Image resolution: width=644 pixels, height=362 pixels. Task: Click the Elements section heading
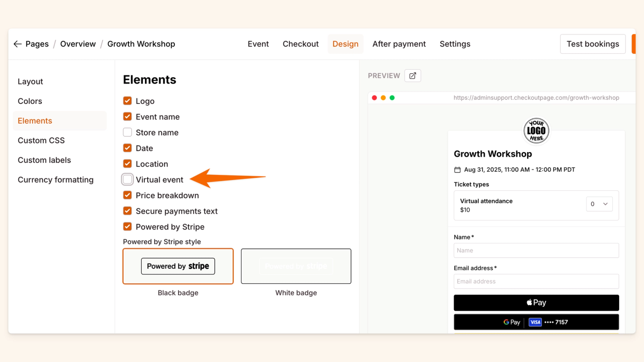coord(149,79)
